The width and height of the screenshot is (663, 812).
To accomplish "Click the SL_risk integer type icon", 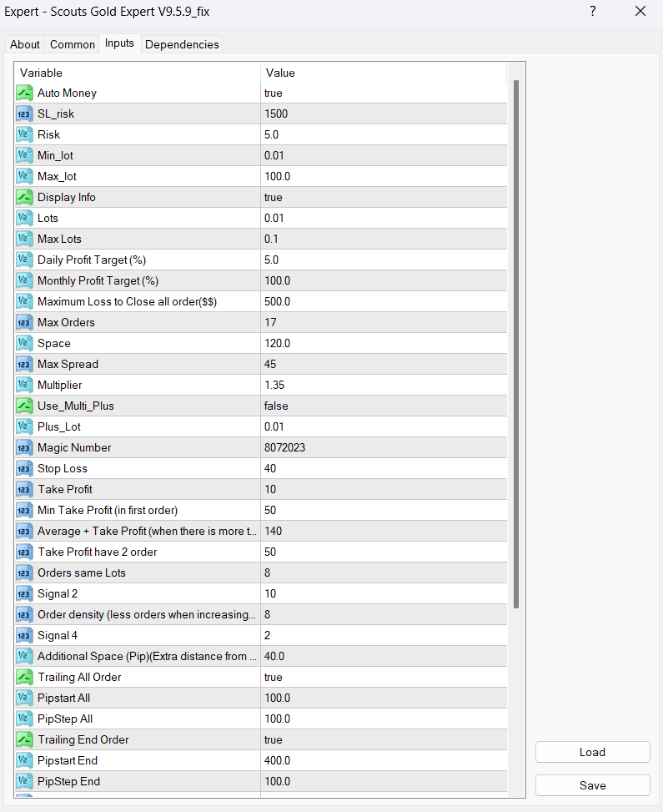I will click(24, 114).
